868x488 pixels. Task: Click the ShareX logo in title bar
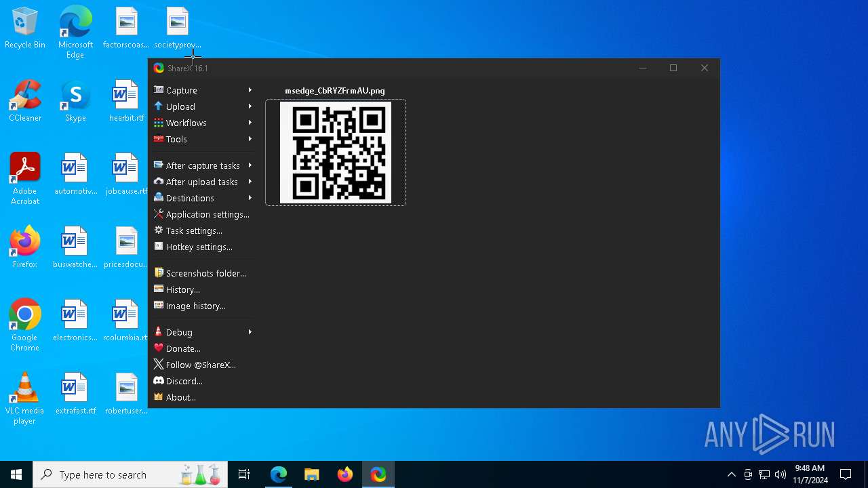[159, 68]
